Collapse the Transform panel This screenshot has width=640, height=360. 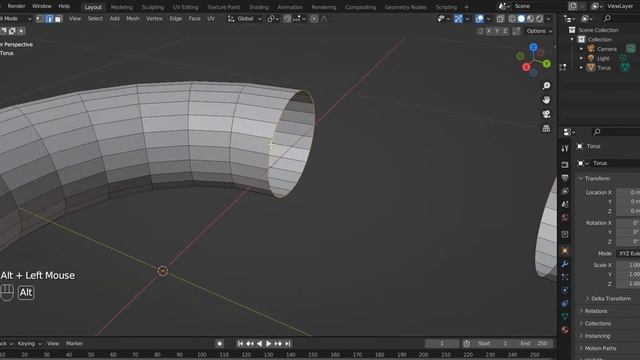point(597,179)
